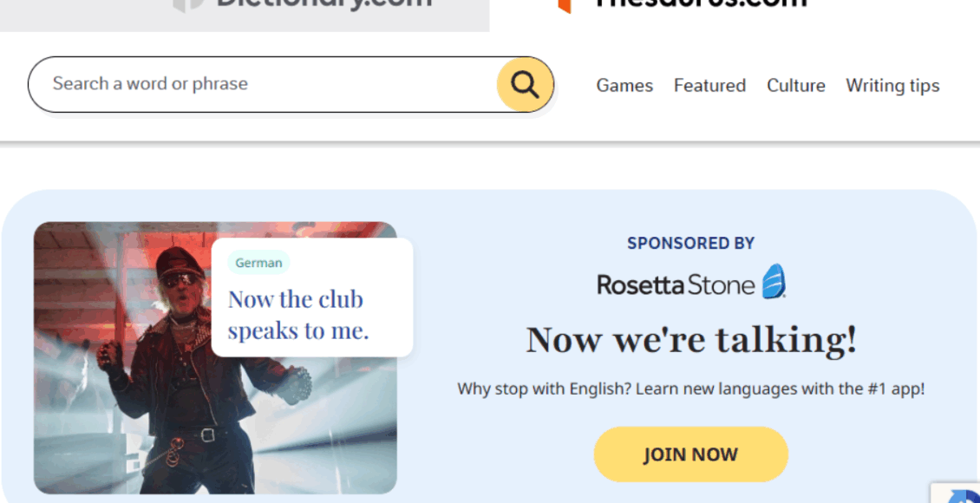Screen dimensions: 980x503
Task: Click the 'Now we're talking!' headline
Action: 690,339
